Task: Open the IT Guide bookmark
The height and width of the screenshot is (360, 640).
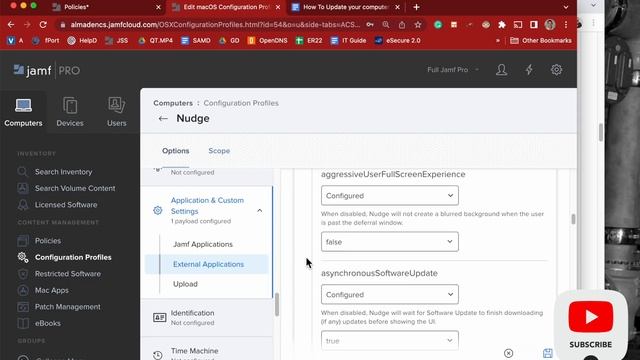Action: pos(348,41)
